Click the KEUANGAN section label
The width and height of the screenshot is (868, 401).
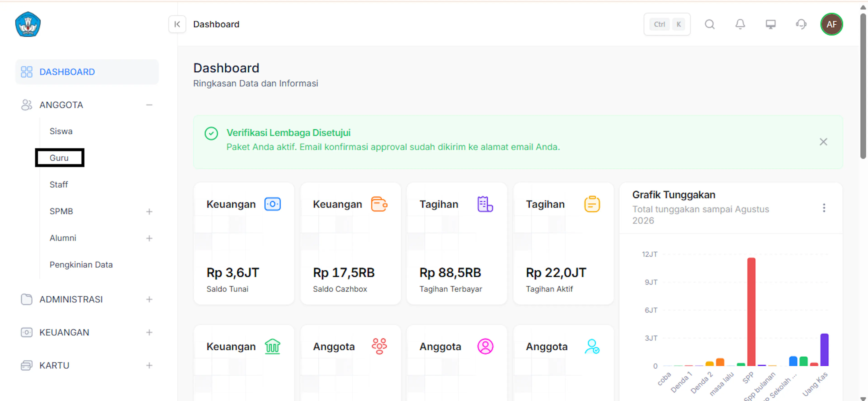click(64, 332)
